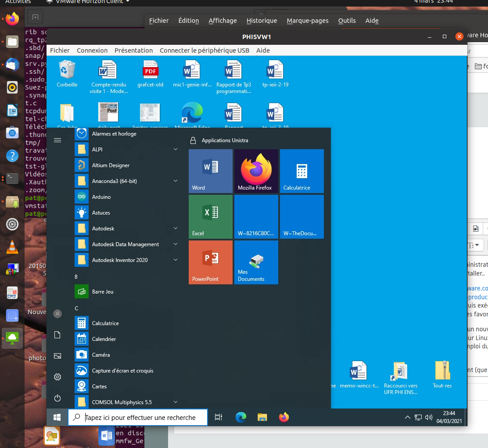This screenshot has height=448, width=488.
Task: Open VLC from the Ubuntu dock
Action: [x=12, y=247]
